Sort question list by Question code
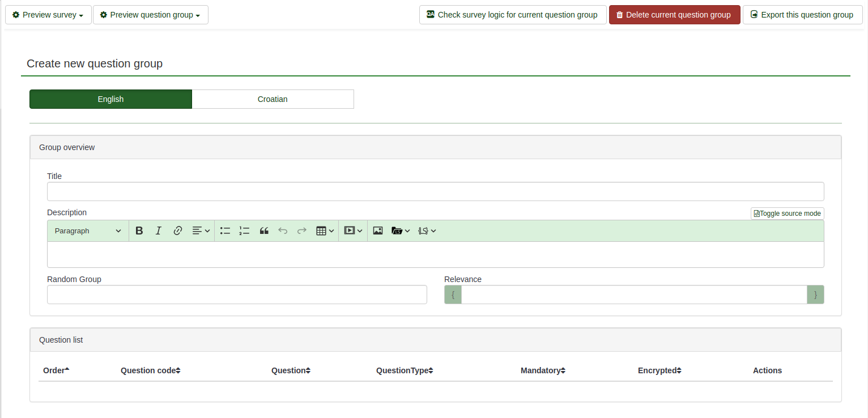The height and width of the screenshot is (418, 868). click(150, 370)
